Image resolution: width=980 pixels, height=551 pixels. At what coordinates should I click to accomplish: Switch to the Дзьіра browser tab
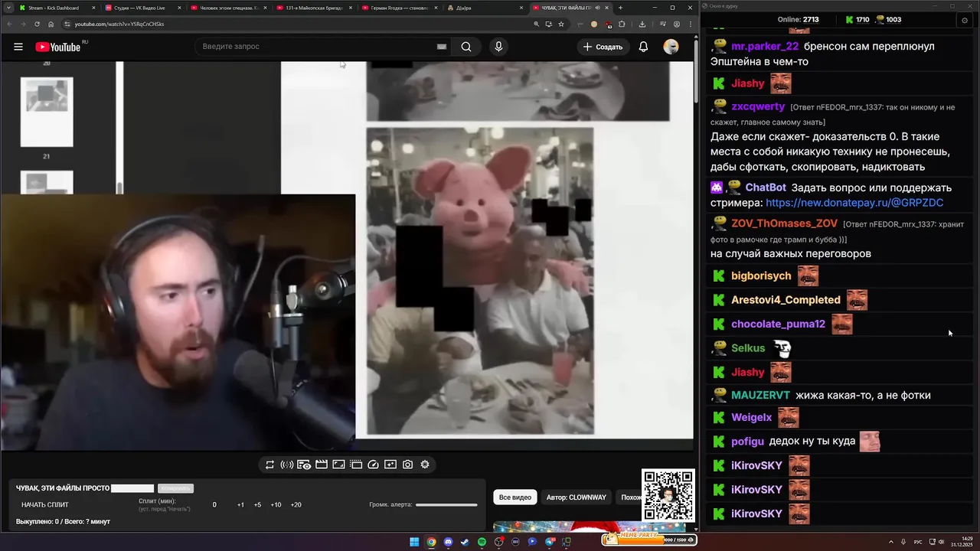485,8
